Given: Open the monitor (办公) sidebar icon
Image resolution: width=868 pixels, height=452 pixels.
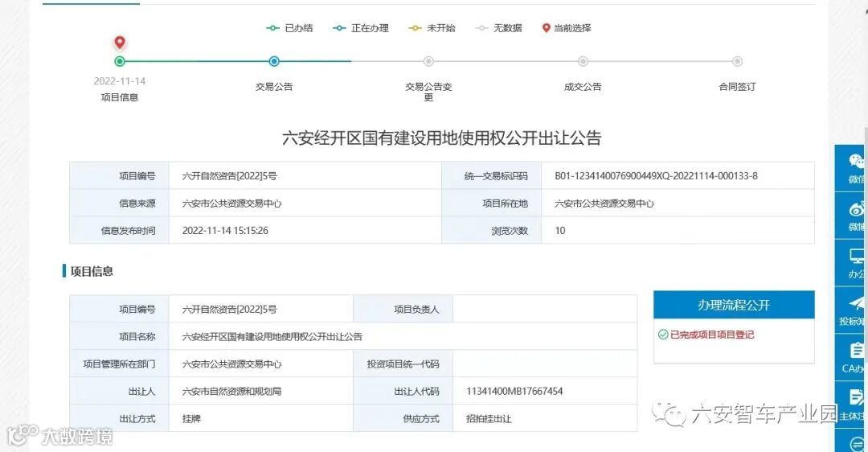Looking at the screenshot, I should [857, 257].
